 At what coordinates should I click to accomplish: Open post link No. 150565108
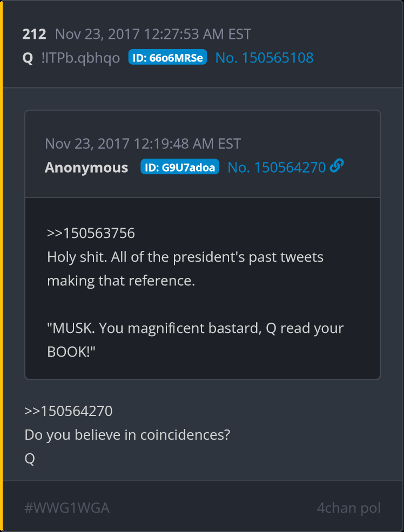pyautogui.click(x=264, y=58)
